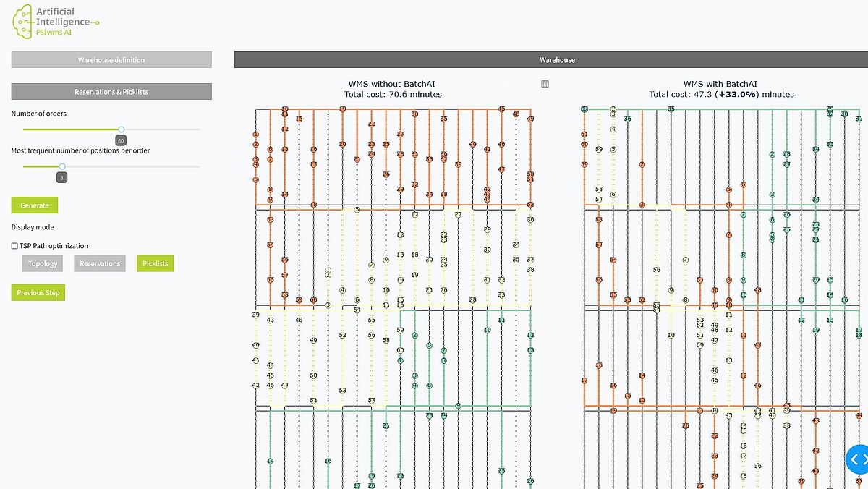Viewport: 868px width, 489px height.
Task: Click the 'Total cost: 70.6 minutes' label
Action: [393, 95]
